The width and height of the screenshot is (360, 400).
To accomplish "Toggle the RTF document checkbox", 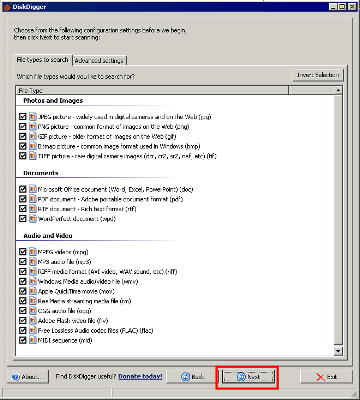I will click(22, 208).
